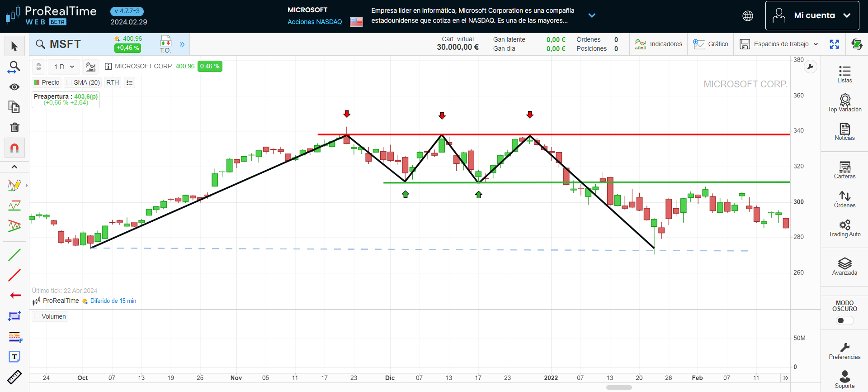Click the chart style icon beside timeframe
Image resolution: width=868 pixels, height=392 pixels.
(x=91, y=67)
